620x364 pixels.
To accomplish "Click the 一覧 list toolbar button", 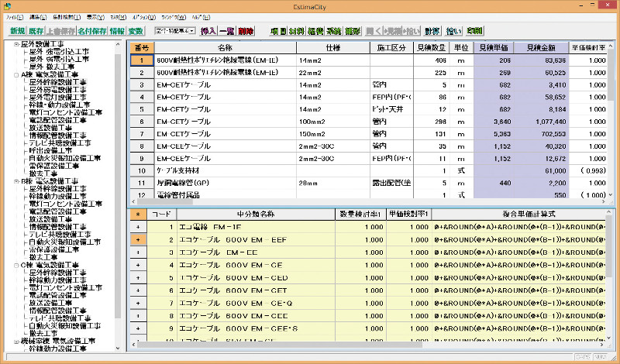I will point(227,31).
